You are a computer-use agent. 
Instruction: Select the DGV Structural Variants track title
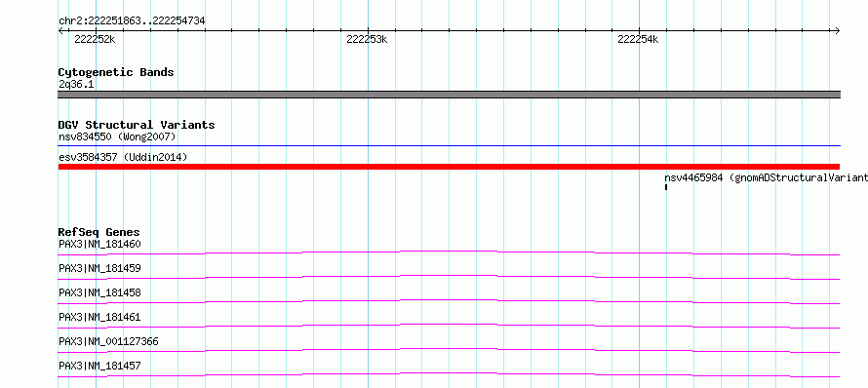(x=137, y=125)
